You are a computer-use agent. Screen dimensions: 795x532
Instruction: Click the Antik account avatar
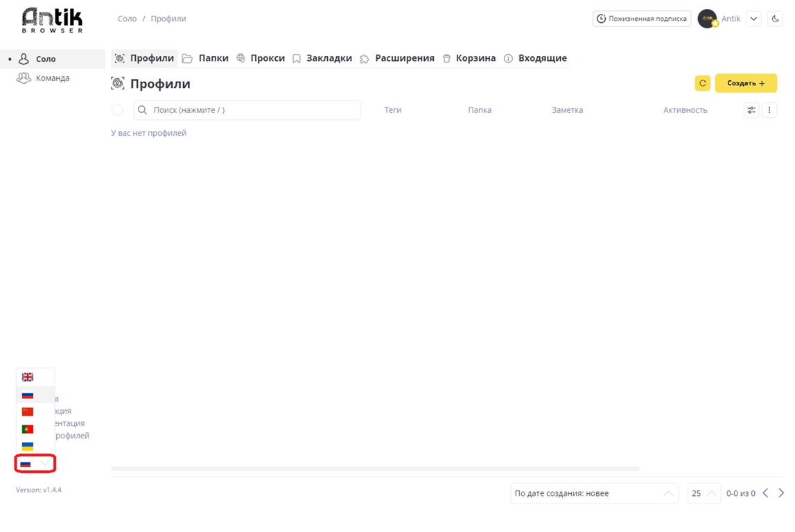707,19
